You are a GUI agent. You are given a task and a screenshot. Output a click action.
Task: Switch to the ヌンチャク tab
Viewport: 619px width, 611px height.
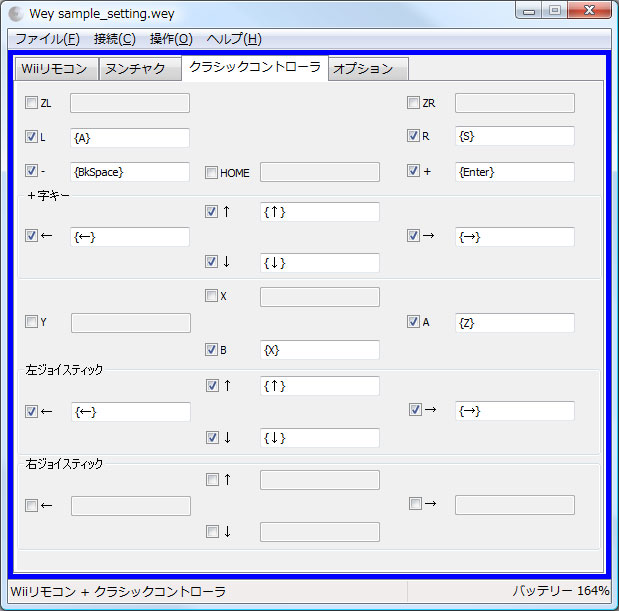[140, 69]
